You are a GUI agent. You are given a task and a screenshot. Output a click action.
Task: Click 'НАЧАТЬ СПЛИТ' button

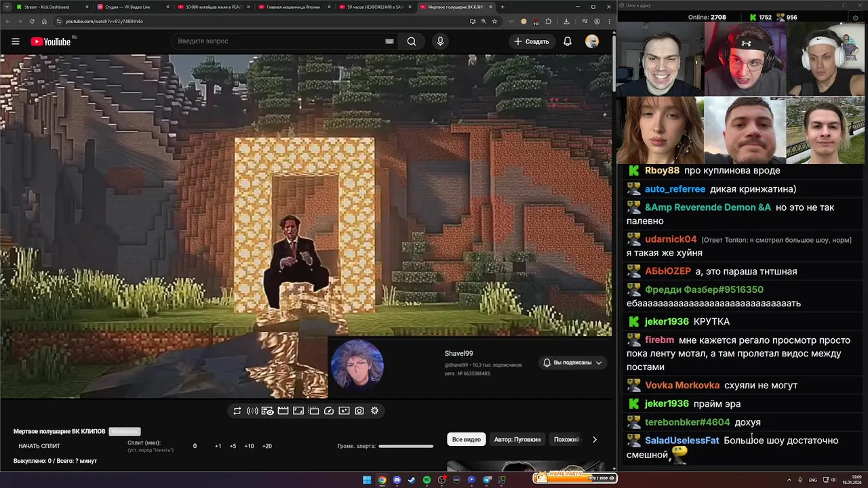tap(39, 446)
